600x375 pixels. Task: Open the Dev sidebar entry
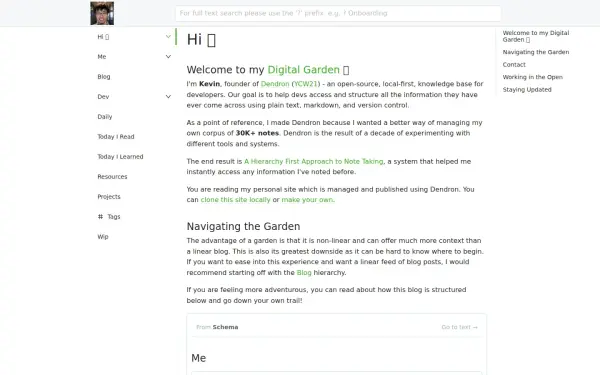[x=103, y=97]
